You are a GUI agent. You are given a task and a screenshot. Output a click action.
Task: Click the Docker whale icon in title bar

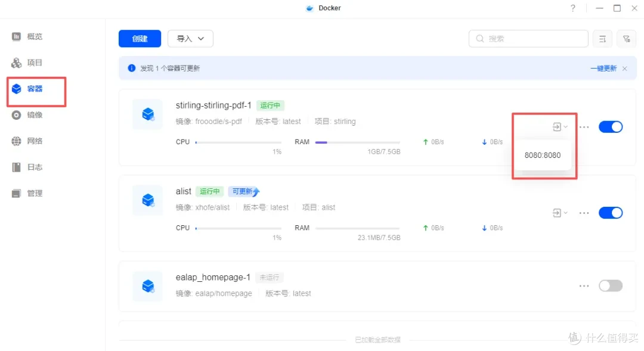coord(309,8)
